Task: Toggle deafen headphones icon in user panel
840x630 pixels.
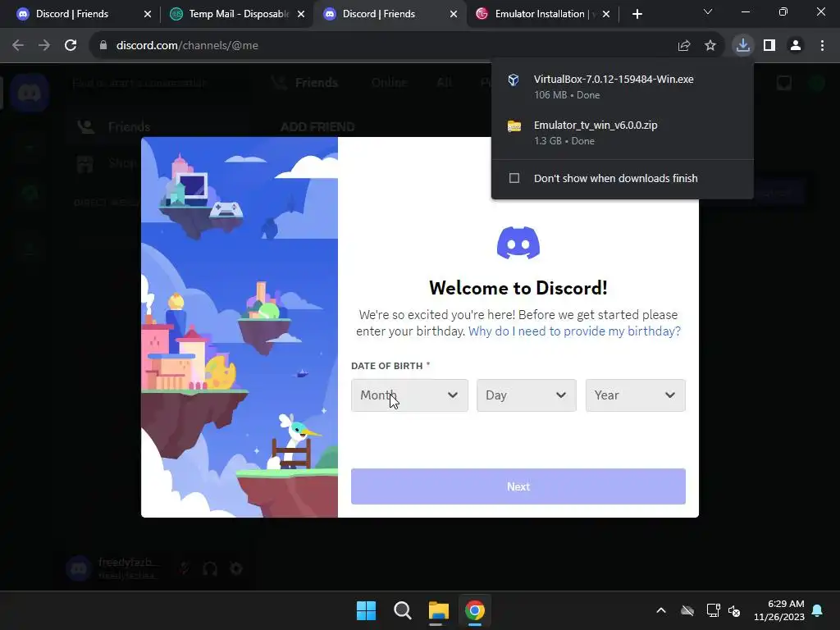Action: pos(210,568)
